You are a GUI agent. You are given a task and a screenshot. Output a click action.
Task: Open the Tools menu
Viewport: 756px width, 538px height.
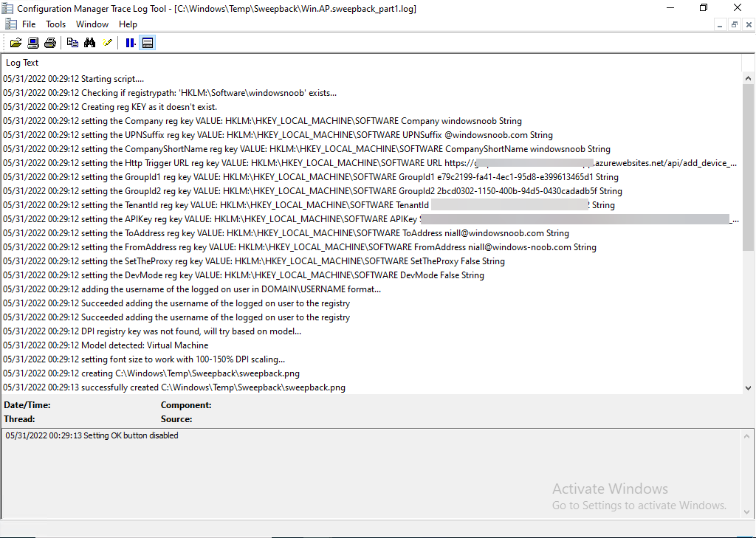[x=55, y=24]
